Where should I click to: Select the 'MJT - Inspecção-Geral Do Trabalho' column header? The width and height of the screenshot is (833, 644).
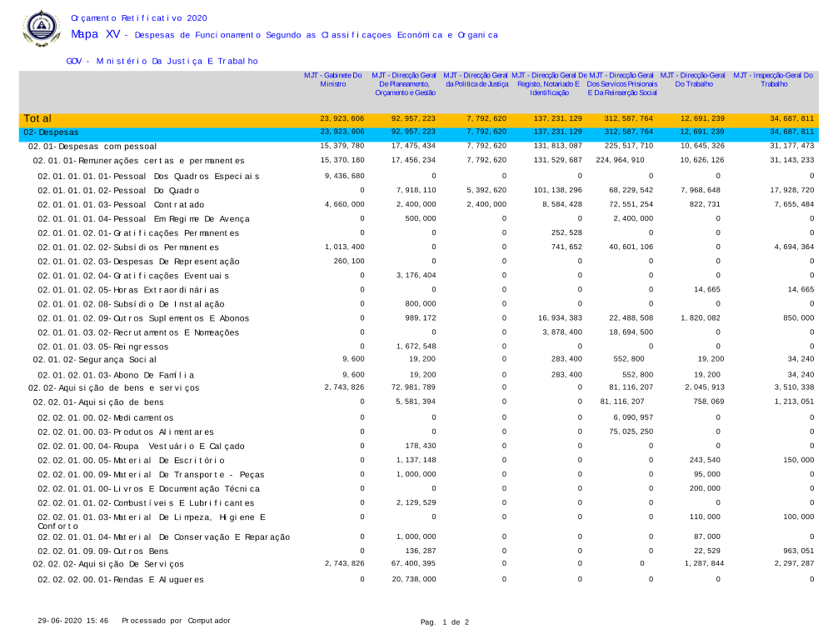[x=773, y=80]
